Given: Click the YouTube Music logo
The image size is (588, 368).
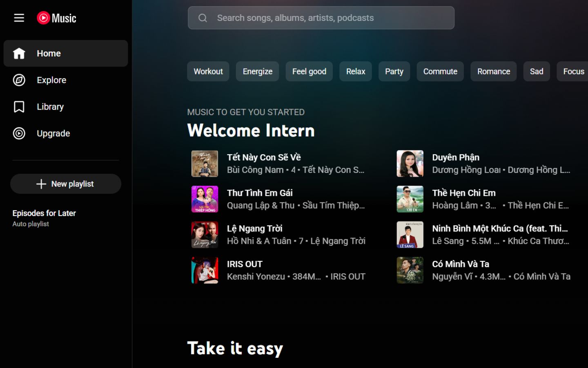Looking at the screenshot, I should pyautogui.click(x=56, y=18).
